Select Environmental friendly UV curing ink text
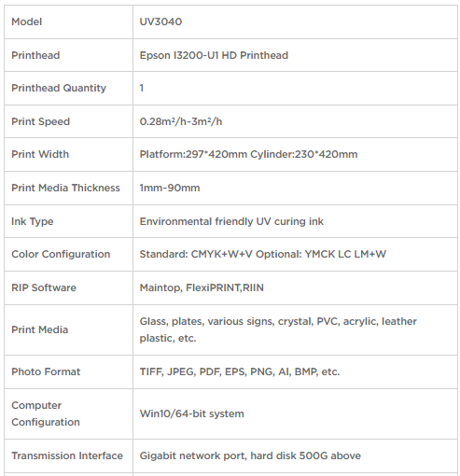The height and width of the screenshot is (476, 460). pos(231,221)
